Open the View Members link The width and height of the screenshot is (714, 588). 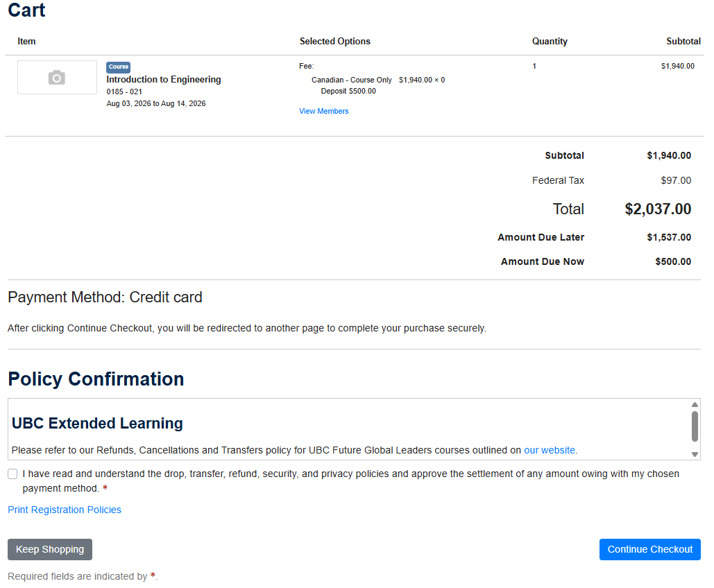pos(323,111)
